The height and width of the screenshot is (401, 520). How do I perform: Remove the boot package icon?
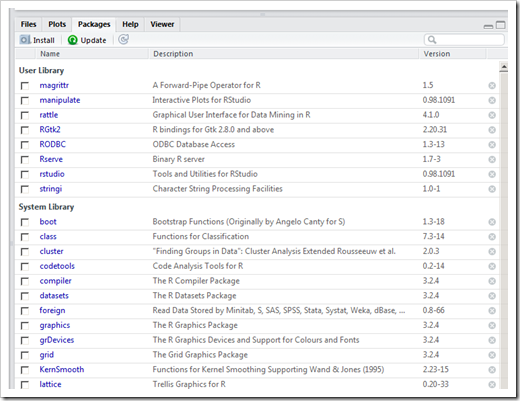tap(492, 222)
